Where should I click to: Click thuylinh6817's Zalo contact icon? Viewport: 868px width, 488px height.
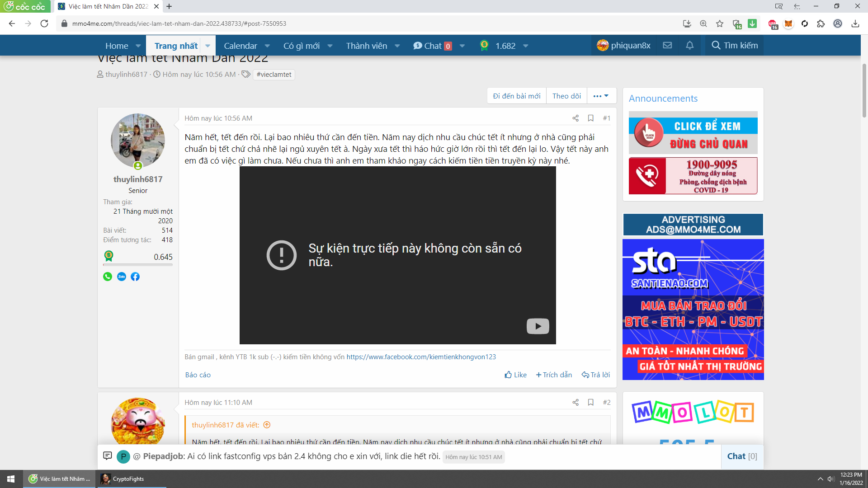point(122,277)
